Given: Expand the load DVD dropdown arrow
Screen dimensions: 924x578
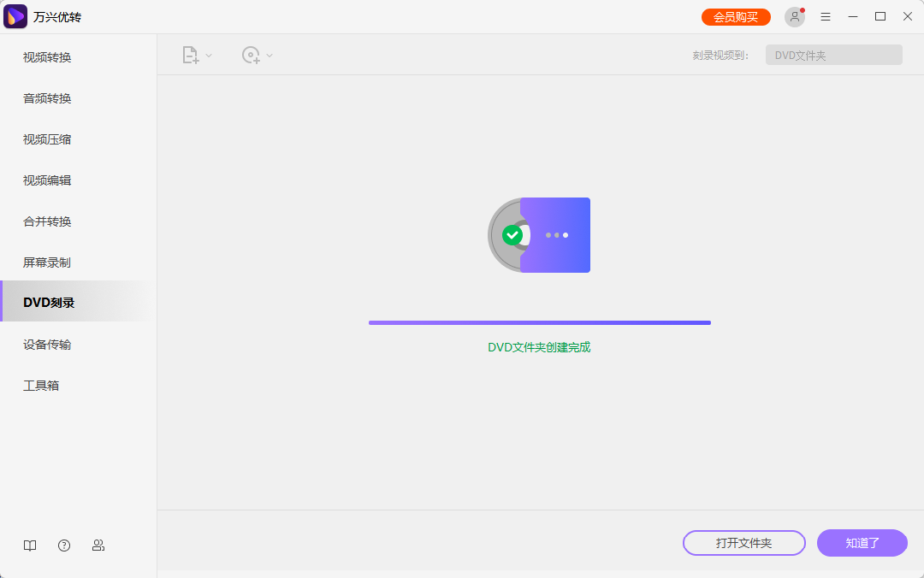Looking at the screenshot, I should pos(268,55).
